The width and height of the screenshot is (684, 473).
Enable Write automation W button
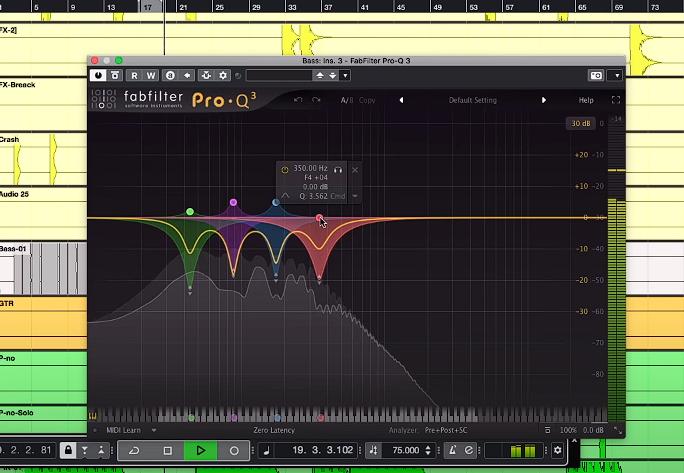click(151, 75)
